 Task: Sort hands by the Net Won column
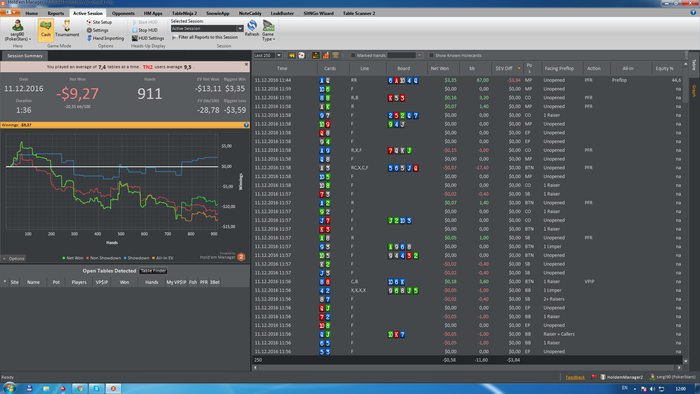coord(439,68)
